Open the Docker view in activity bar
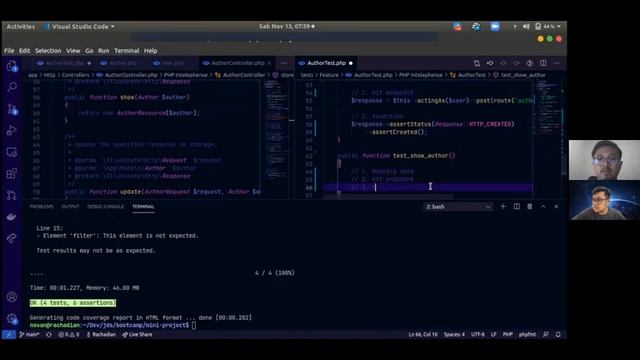This screenshot has width=640, height=360. click(x=12, y=217)
